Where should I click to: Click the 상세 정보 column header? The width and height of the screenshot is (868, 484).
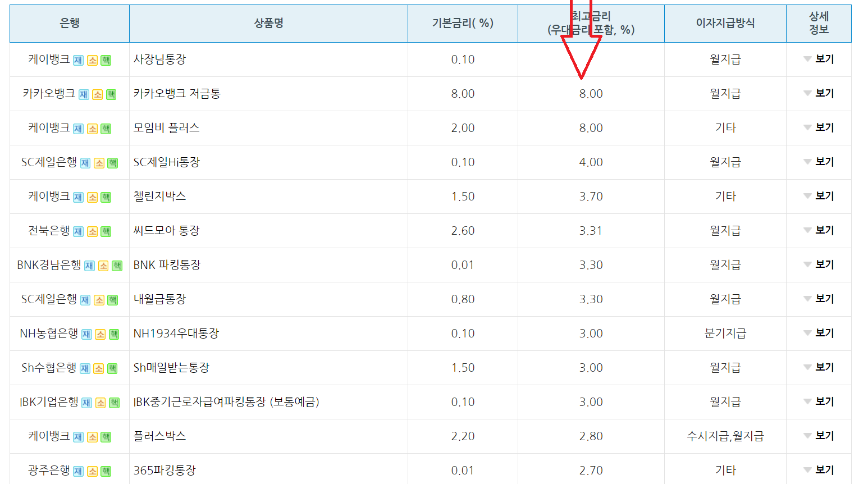[819, 23]
